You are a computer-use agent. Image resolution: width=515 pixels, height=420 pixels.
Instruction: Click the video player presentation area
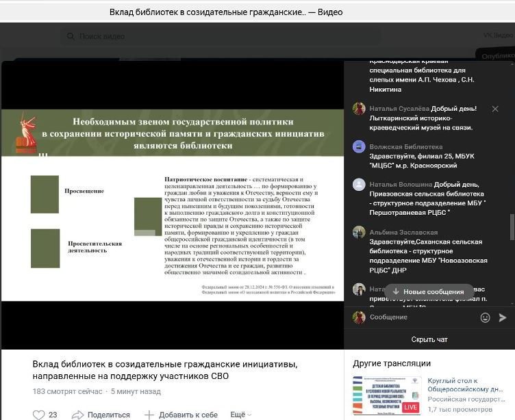tap(173, 205)
